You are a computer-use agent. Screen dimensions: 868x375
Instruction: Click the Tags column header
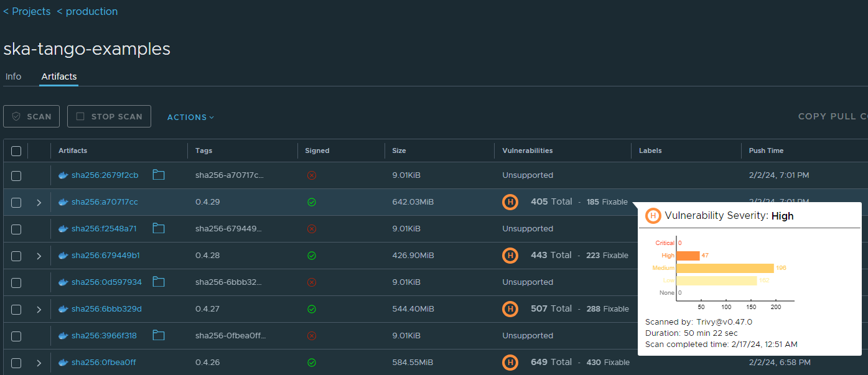[x=203, y=150]
